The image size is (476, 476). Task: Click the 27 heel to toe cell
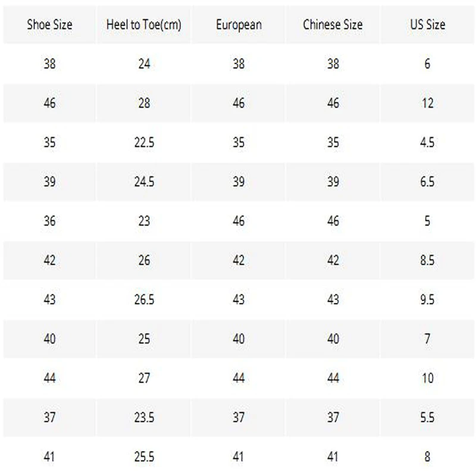144,378
